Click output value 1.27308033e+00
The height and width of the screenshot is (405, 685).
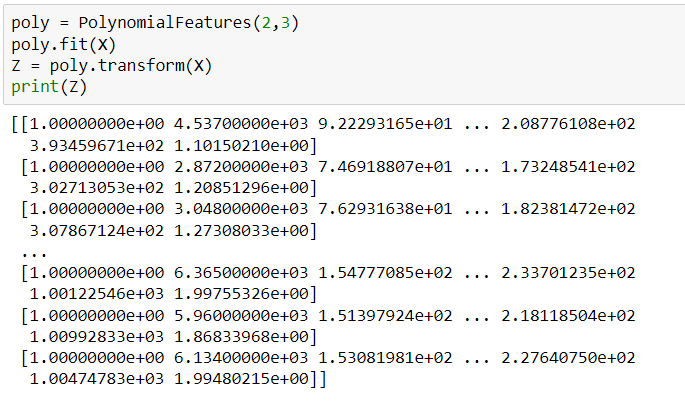(241, 231)
